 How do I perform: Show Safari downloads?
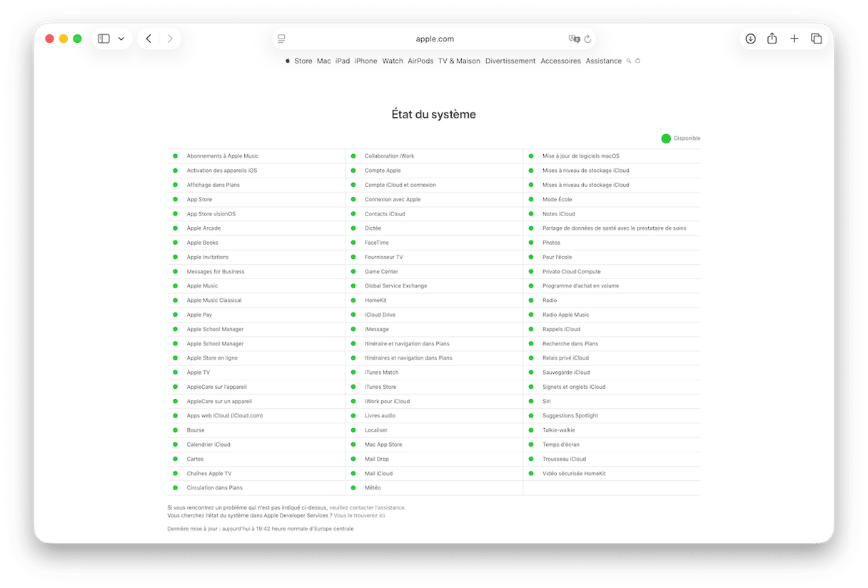pyautogui.click(x=750, y=39)
